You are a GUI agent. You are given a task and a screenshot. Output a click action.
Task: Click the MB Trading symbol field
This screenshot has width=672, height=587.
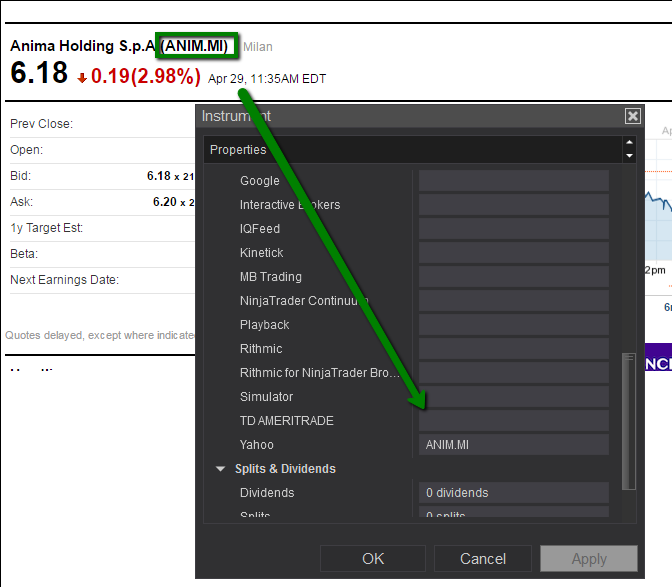(513, 277)
